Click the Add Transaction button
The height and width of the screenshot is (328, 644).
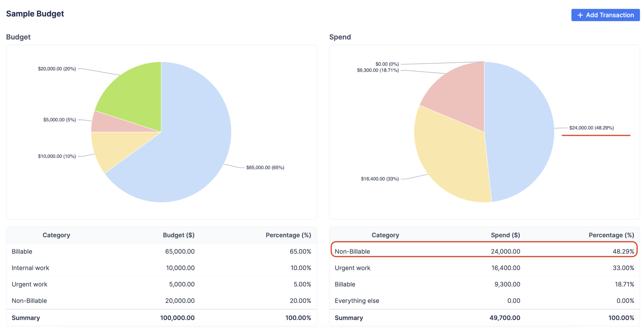coord(605,15)
